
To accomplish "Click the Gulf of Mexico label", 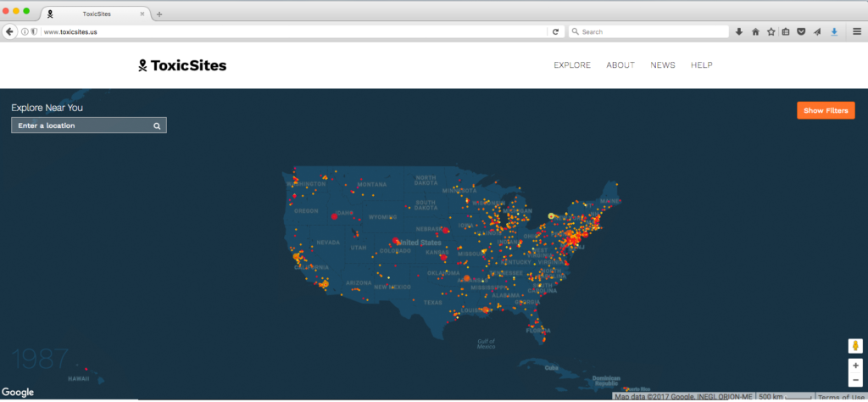I will click(486, 343).
